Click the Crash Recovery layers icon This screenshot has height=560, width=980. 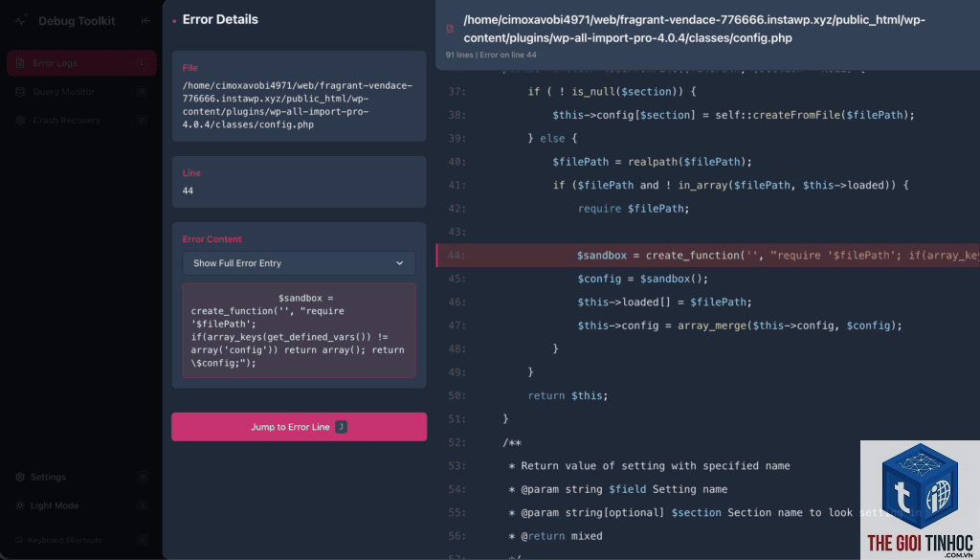[x=20, y=120]
